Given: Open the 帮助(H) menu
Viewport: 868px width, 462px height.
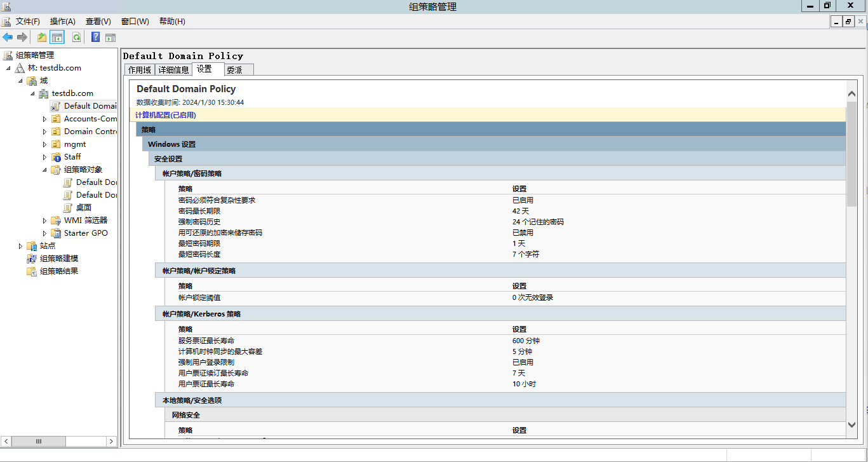Looking at the screenshot, I should tap(172, 22).
